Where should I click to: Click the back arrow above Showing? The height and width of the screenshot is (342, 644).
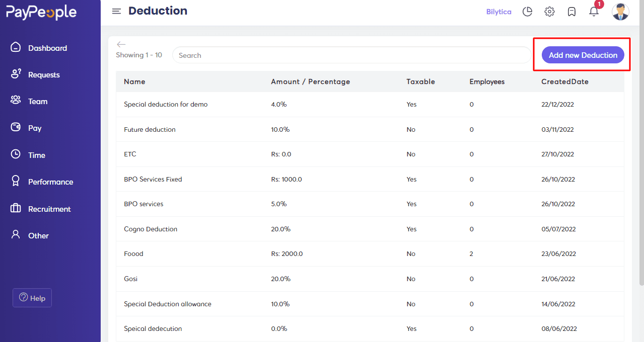coord(121,44)
